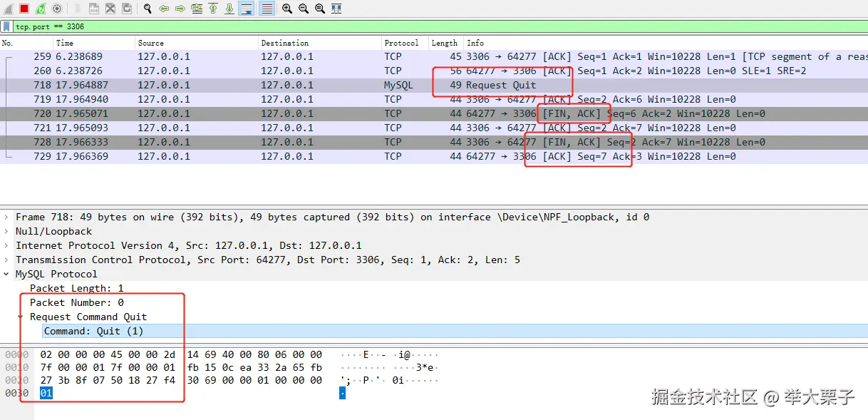Click the 'Packet Length: 1' field
868x420 pixels.
point(77,288)
